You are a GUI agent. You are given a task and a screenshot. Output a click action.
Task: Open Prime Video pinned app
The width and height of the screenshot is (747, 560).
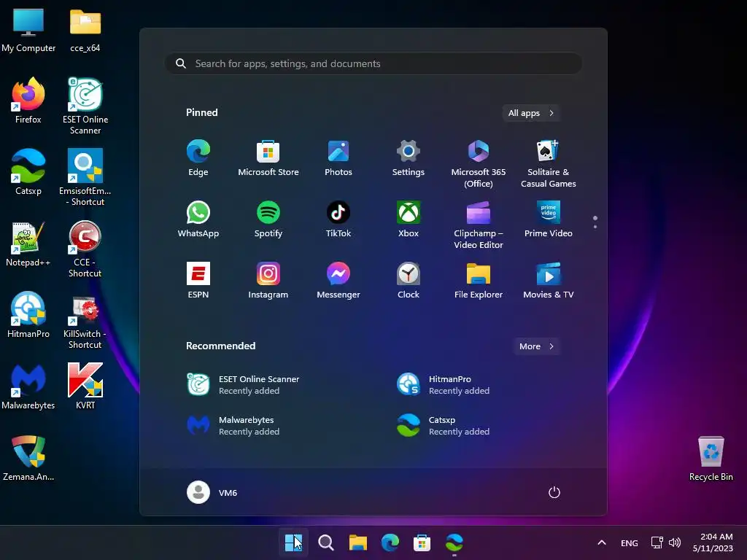[549, 219]
